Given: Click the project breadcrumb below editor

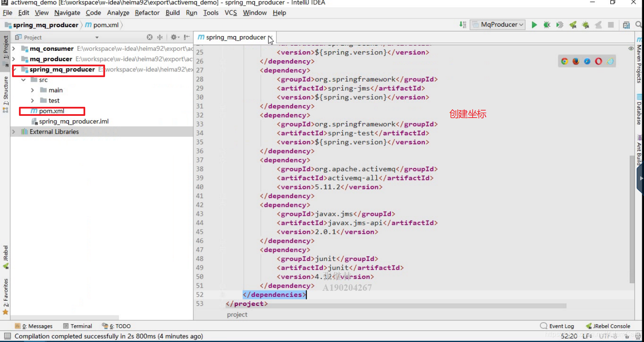Looking at the screenshot, I should point(237,315).
